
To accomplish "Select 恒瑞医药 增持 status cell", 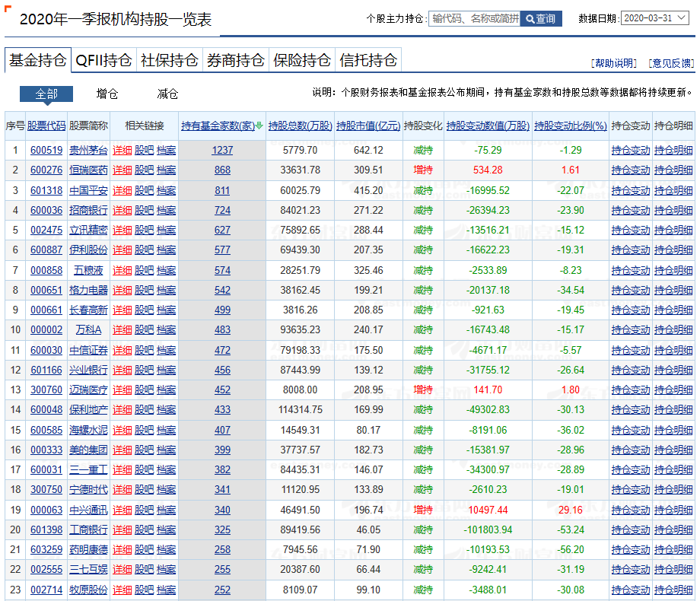I will coord(423,170).
